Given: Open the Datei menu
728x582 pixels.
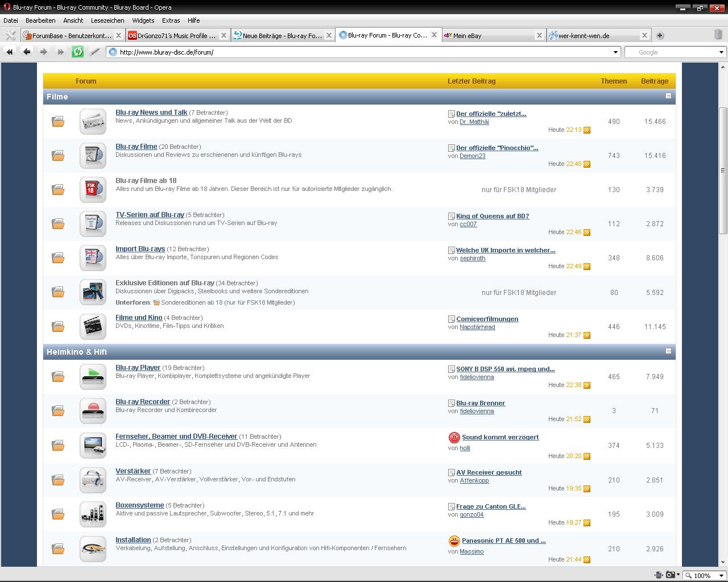Looking at the screenshot, I should point(11,20).
